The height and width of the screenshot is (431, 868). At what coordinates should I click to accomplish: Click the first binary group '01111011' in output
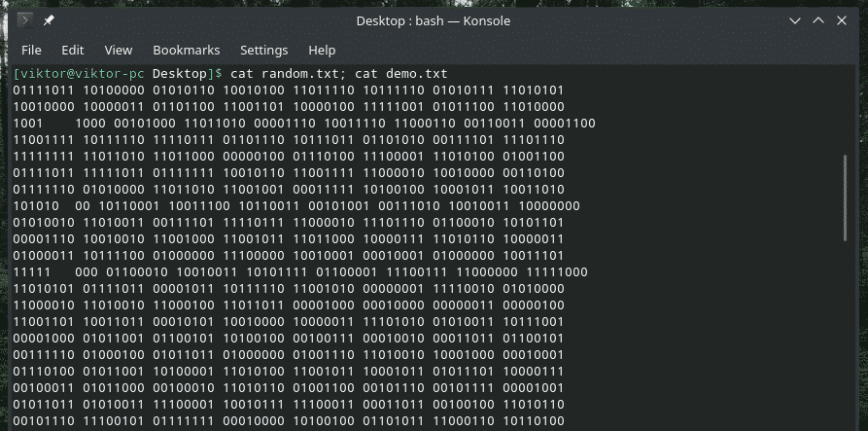[45, 90]
